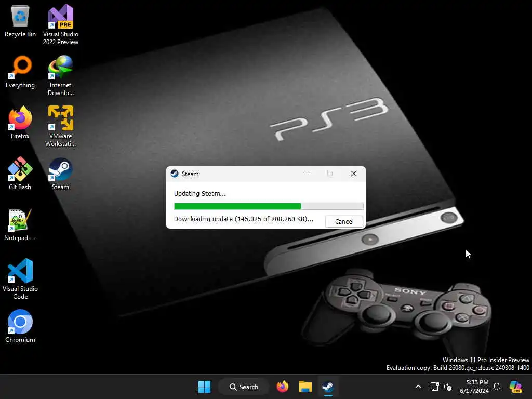Click the network display tray icon
This screenshot has width=532, height=399.
pyautogui.click(x=434, y=387)
